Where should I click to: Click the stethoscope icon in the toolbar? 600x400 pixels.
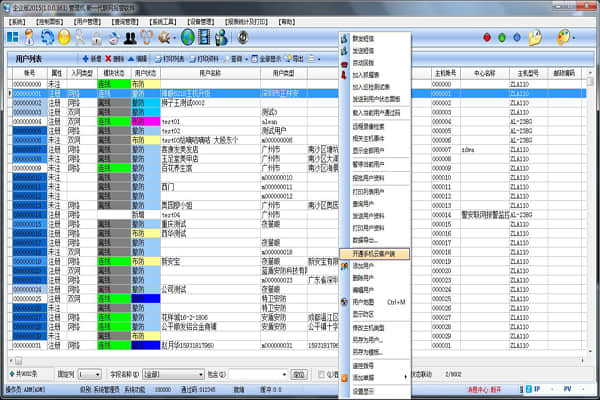(147, 38)
